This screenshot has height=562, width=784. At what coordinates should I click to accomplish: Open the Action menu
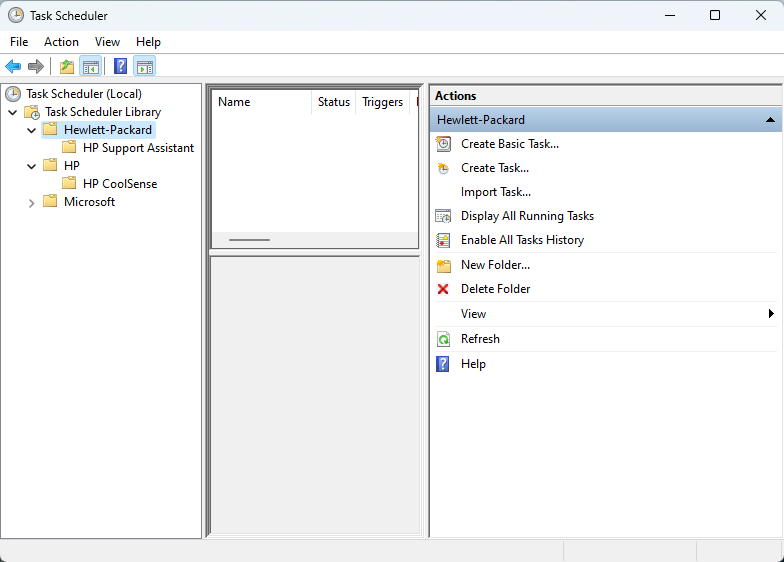click(62, 42)
